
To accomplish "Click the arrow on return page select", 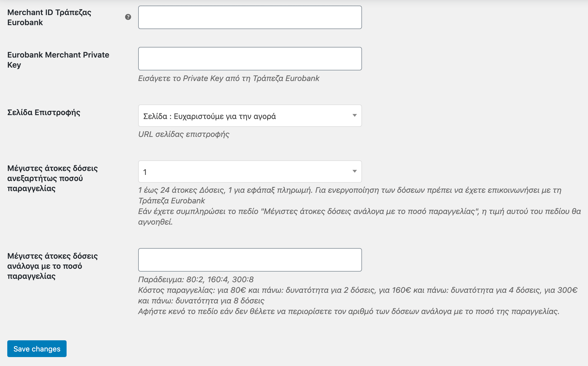I will [354, 115].
